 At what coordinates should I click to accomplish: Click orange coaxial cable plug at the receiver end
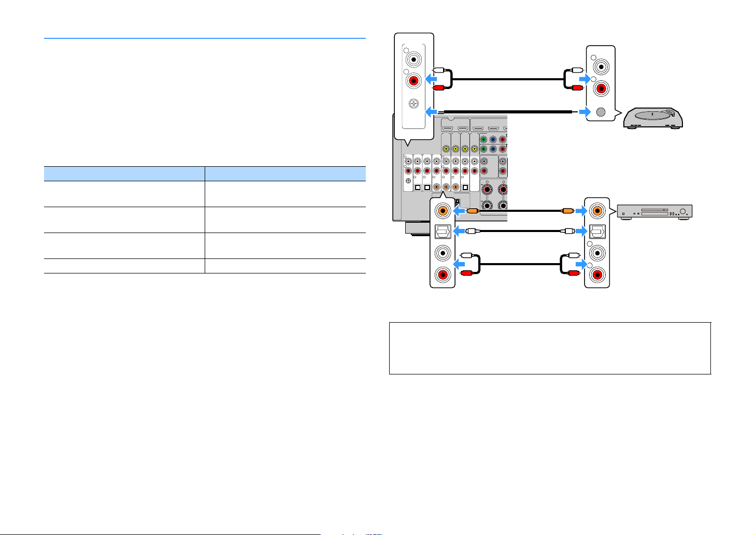pos(472,210)
